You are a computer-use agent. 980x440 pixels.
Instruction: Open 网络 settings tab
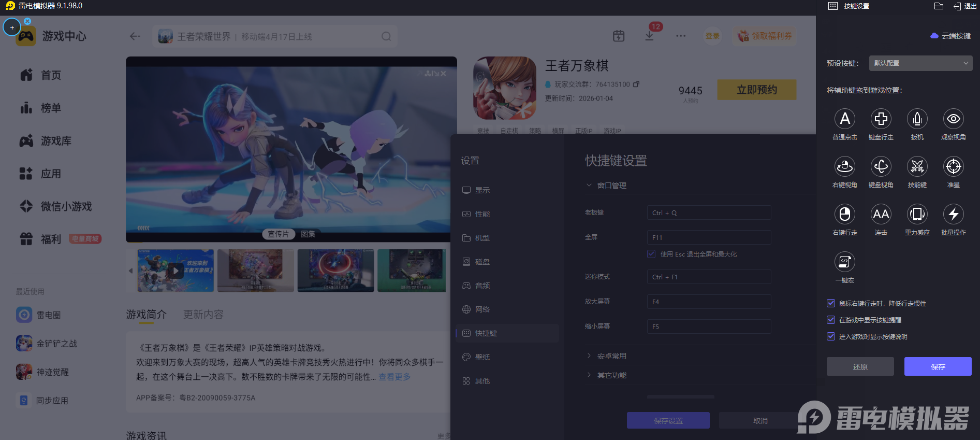[507, 309]
